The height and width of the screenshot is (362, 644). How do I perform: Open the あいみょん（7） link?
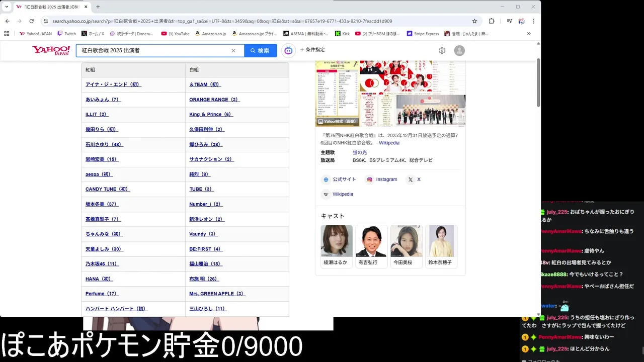coord(103,100)
